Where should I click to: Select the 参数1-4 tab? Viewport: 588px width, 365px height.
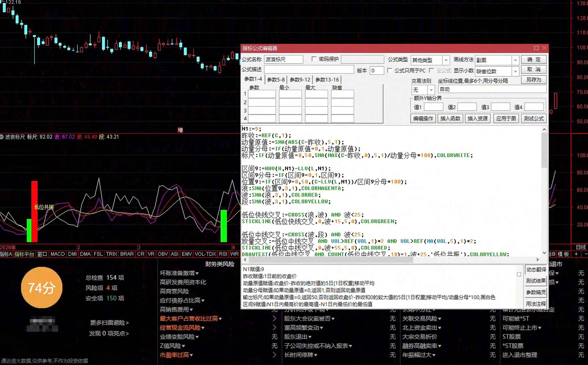point(253,79)
